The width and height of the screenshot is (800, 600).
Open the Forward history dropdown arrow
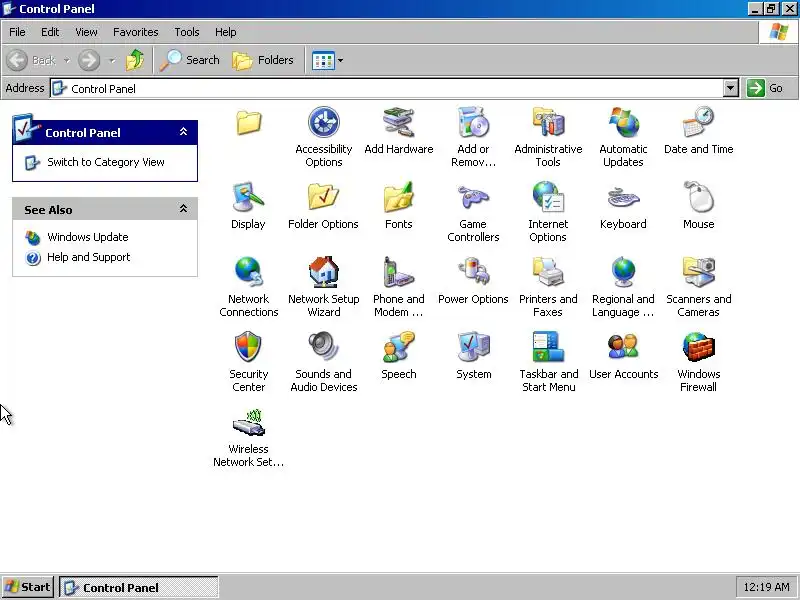coord(112,60)
